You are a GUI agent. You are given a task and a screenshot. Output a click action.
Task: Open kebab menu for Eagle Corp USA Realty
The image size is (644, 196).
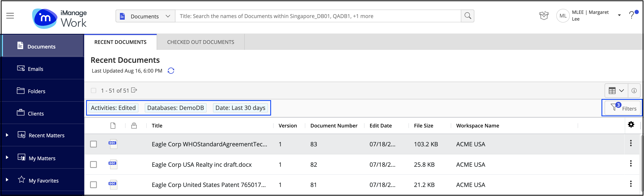tap(631, 164)
